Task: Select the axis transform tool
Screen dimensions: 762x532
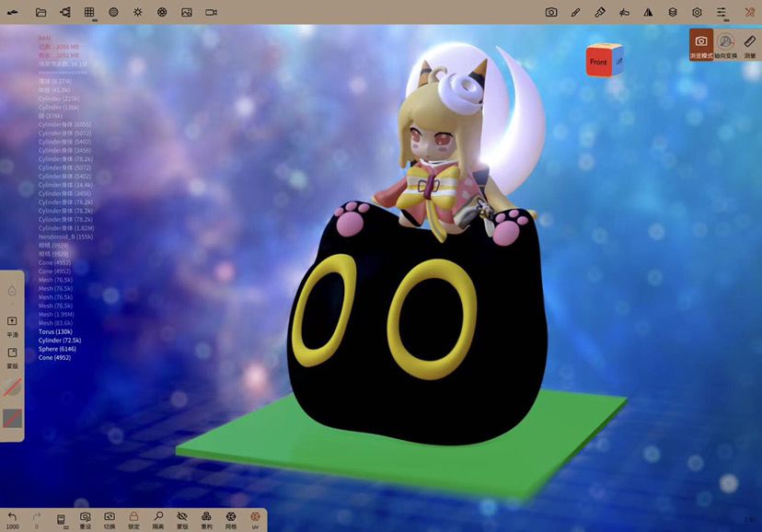Action: tap(725, 45)
